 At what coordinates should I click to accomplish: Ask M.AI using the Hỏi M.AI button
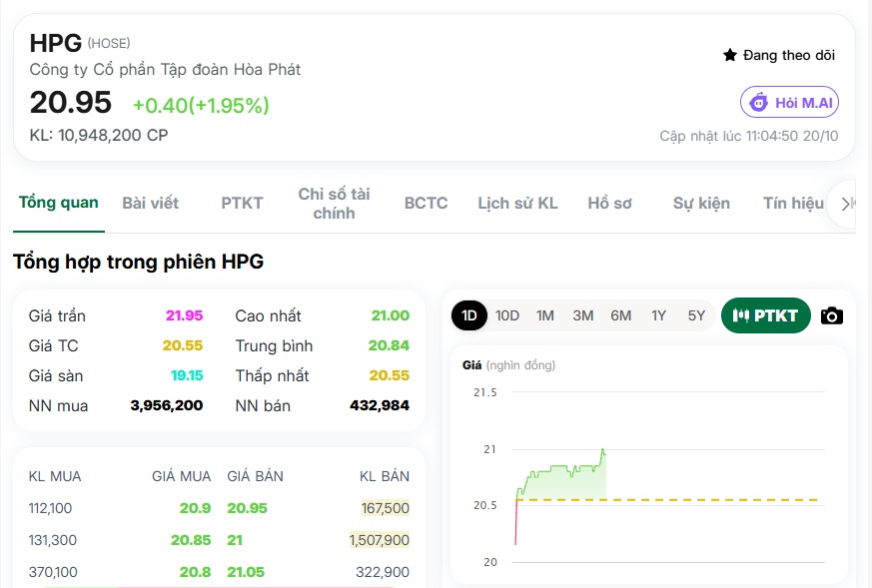coord(789,102)
